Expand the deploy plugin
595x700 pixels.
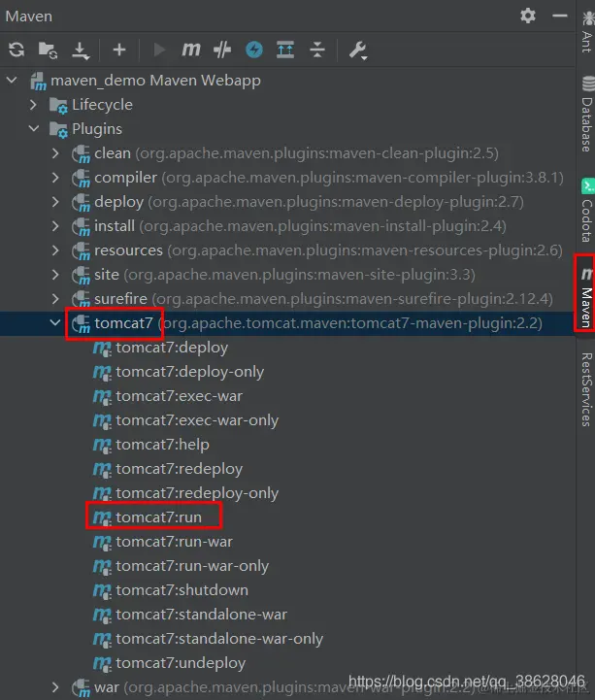(55, 202)
